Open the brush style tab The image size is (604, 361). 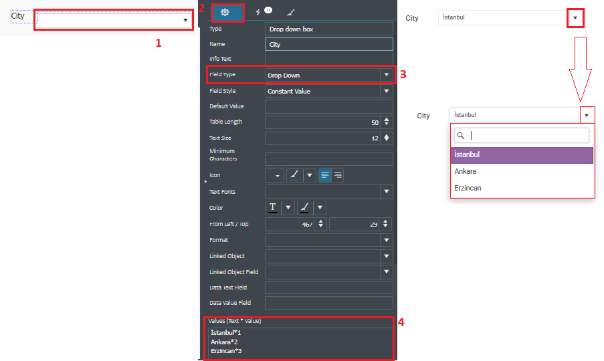click(291, 12)
